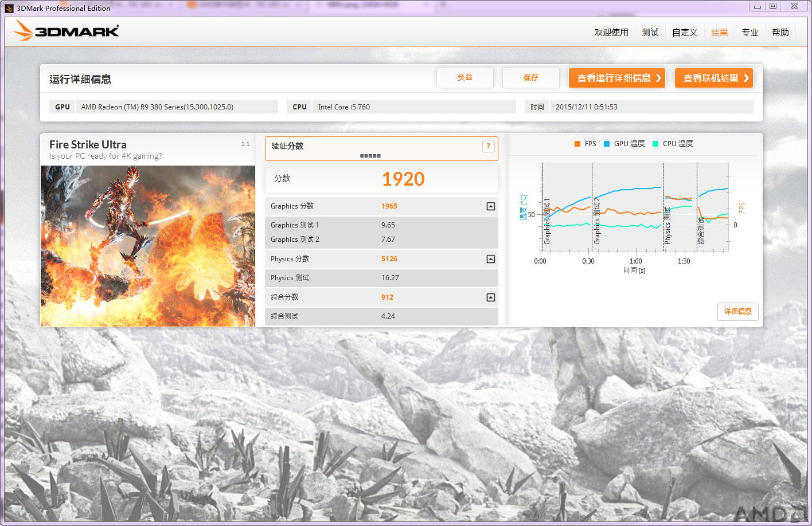Click 综合测试 value 4.24

pos(388,316)
